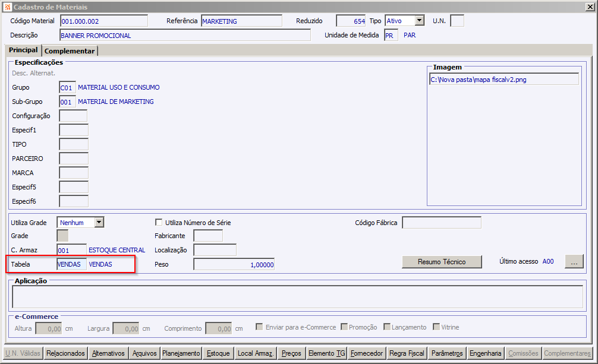The image size is (598, 364).
Task: Open the Utiliza Grade dropdown
Action: pyautogui.click(x=99, y=222)
